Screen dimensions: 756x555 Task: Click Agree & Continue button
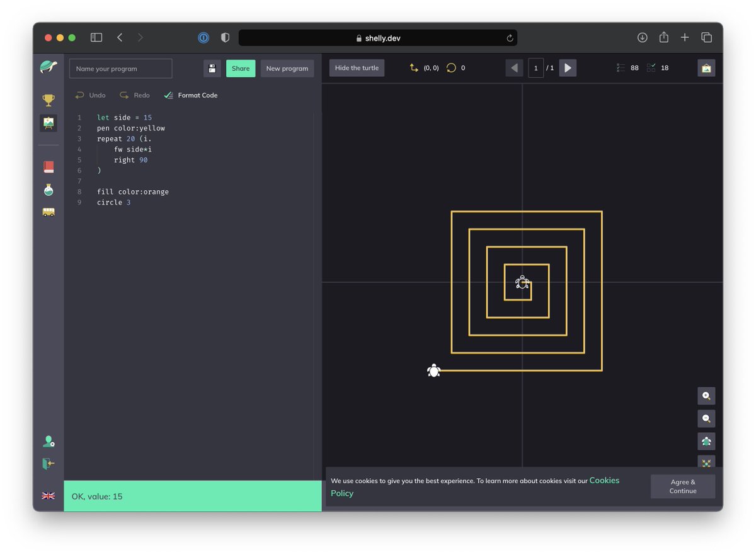click(683, 486)
